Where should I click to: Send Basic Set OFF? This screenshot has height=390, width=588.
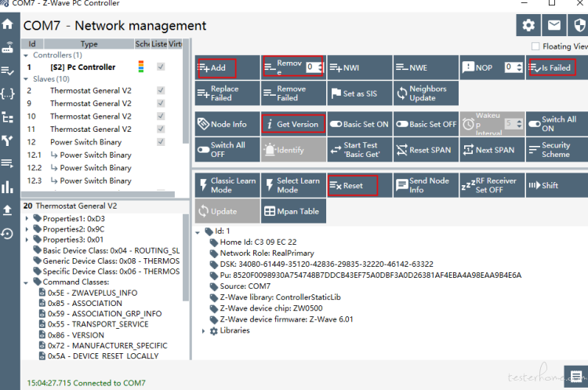point(426,124)
